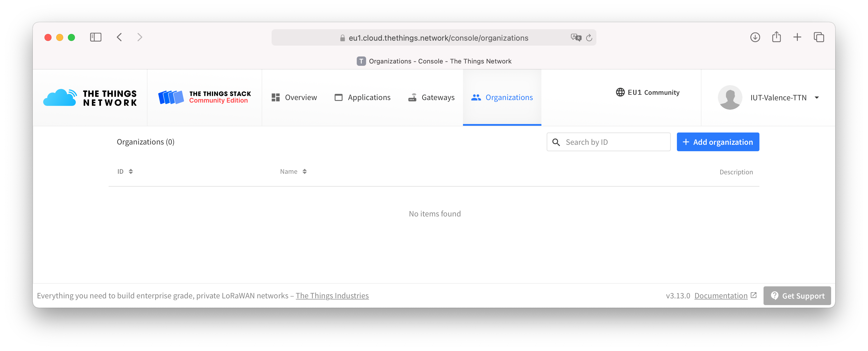Click the Gateways nav icon
The width and height of the screenshot is (868, 351).
[412, 97]
